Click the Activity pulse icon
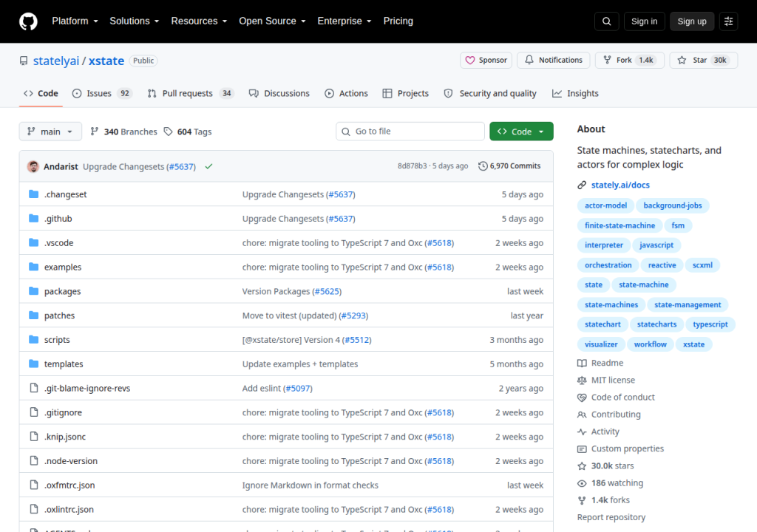Viewport: 757px width, 532px height. (x=582, y=432)
